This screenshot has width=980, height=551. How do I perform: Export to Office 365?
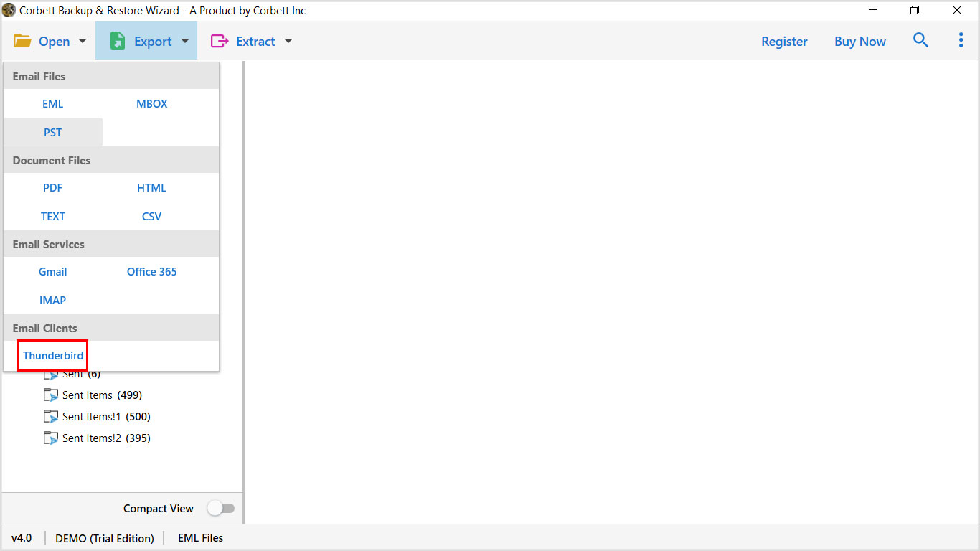pyautogui.click(x=152, y=272)
